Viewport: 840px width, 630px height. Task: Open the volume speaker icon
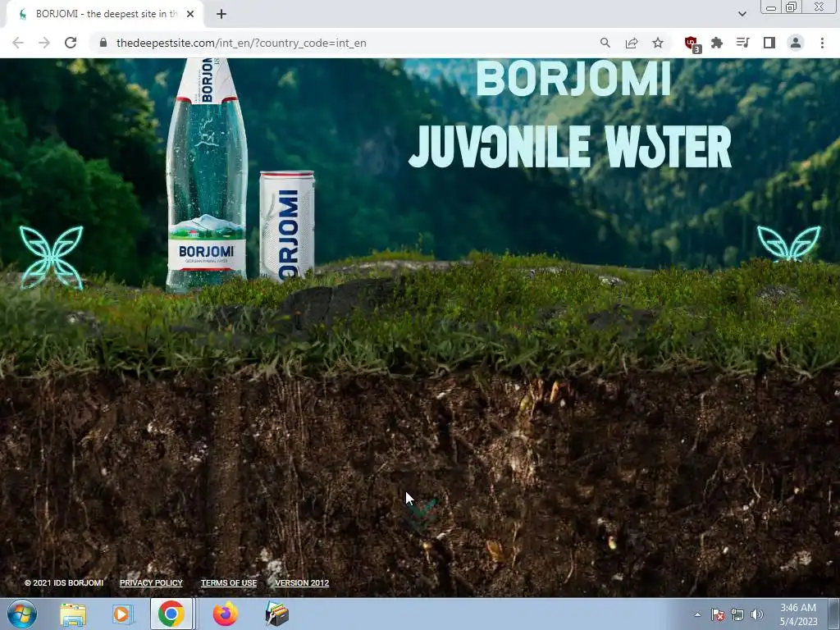(756, 615)
